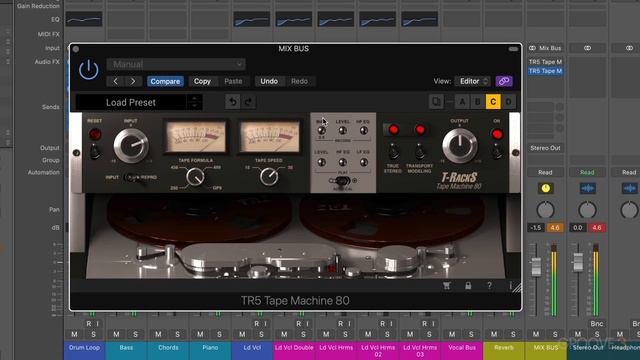Click the Play HF EQ knob
Image resolution: width=640 pixels, height=360 pixels.
coord(342,162)
